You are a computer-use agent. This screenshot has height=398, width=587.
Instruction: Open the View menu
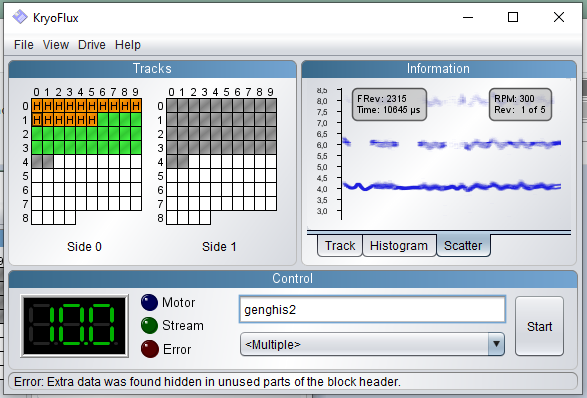[x=56, y=45]
